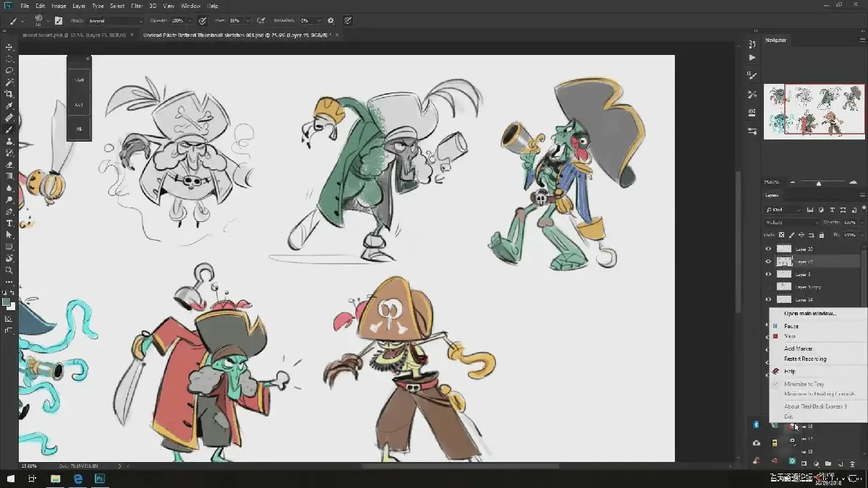
Task: Filter layers by pixel layers icon
Action: click(x=811, y=210)
